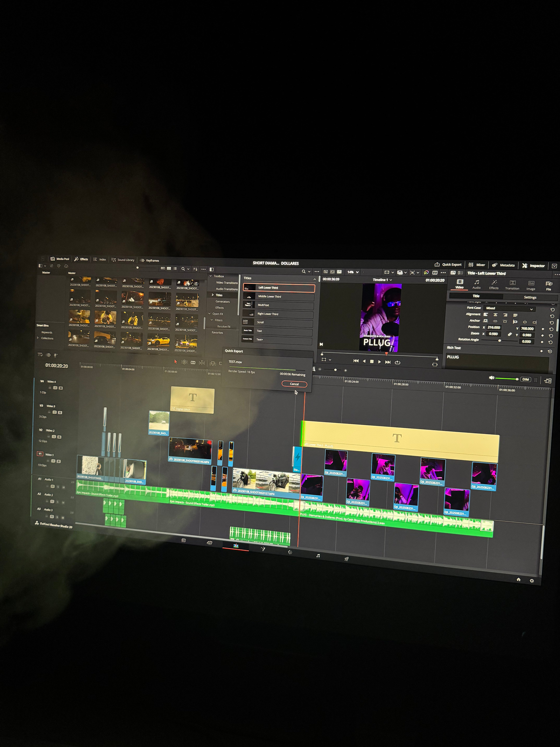This screenshot has height=747, width=560.
Task: Open the Deliver page rocket icon
Action: (346, 559)
